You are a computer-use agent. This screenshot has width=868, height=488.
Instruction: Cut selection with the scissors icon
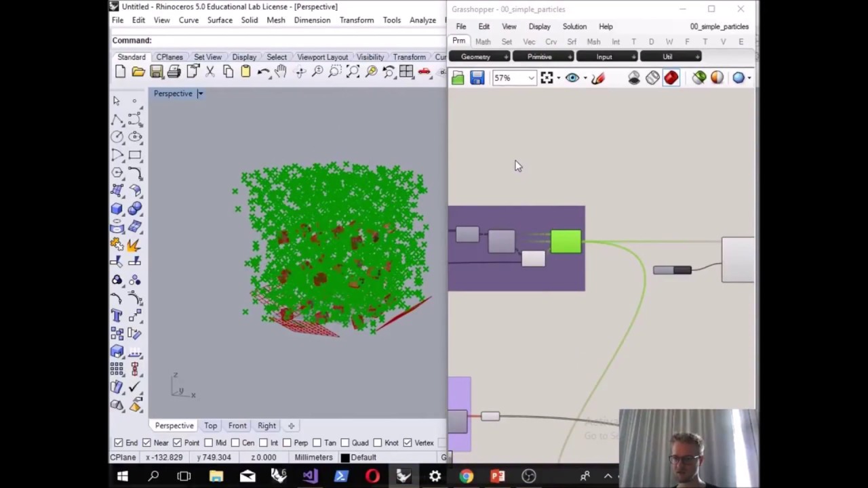tap(210, 72)
